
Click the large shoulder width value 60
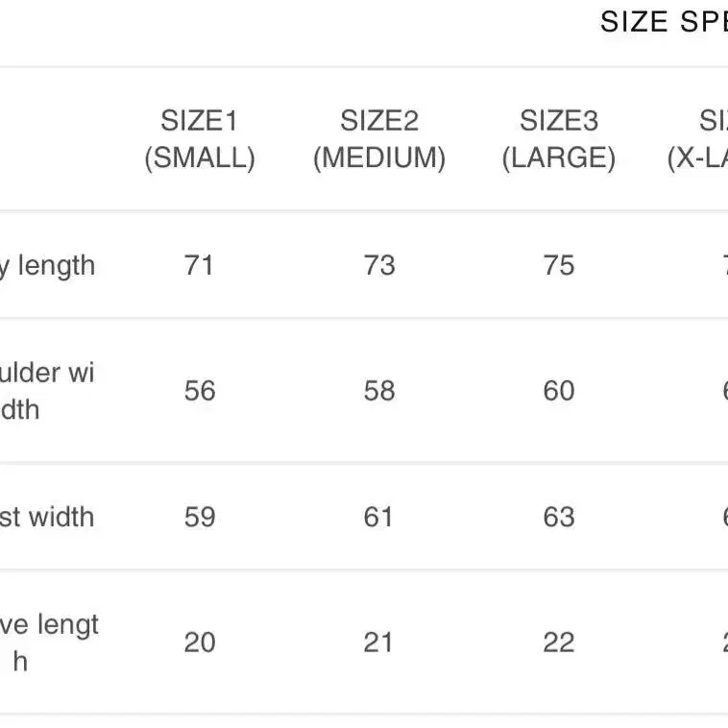point(559,391)
